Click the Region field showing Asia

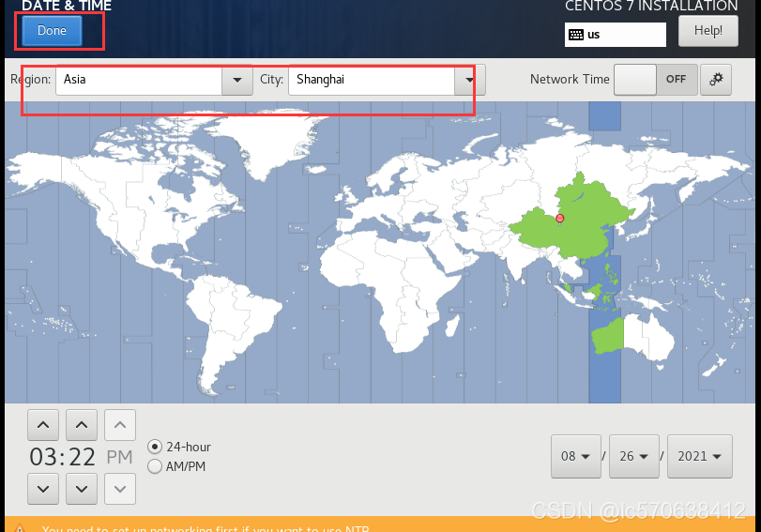[139, 80]
